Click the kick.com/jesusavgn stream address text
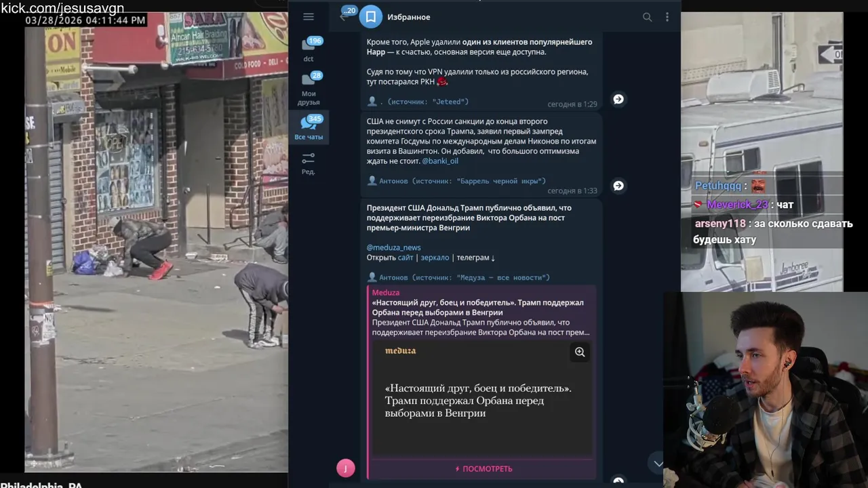 (62, 8)
